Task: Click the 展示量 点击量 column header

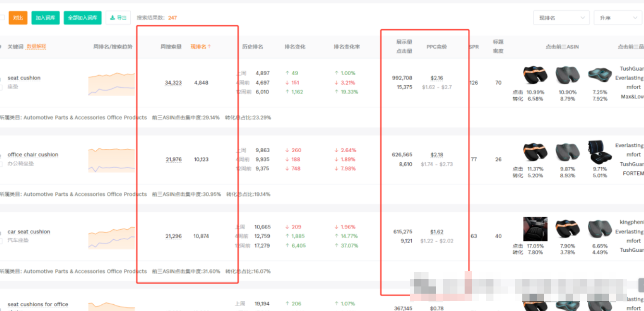Action: (x=404, y=47)
